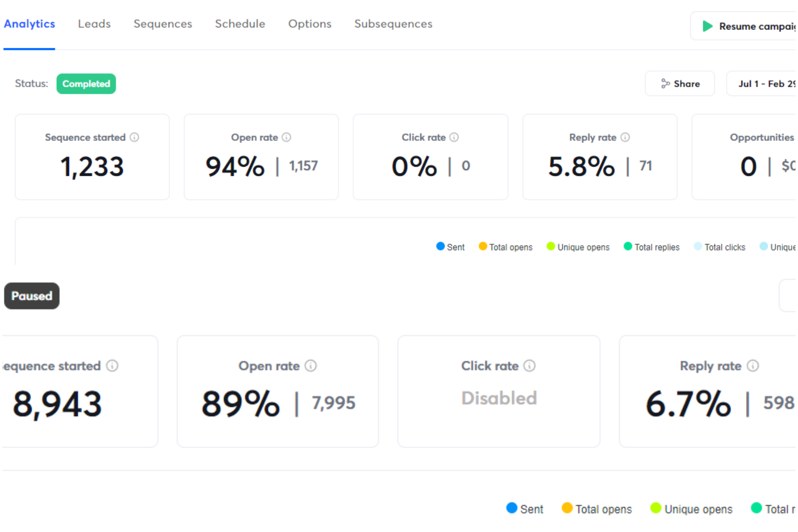This screenshot has height=532, width=798.
Task: Click the Completed status badge
Action: coord(86,84)
